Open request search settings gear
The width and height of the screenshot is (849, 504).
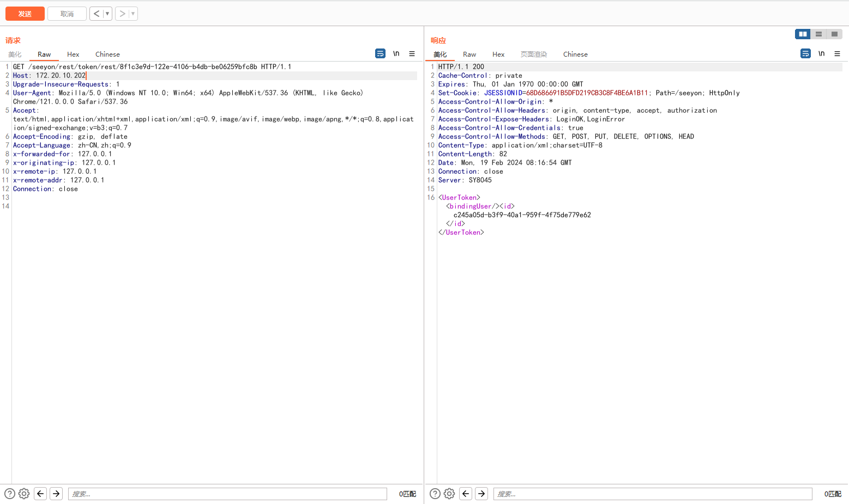(24, 494)
